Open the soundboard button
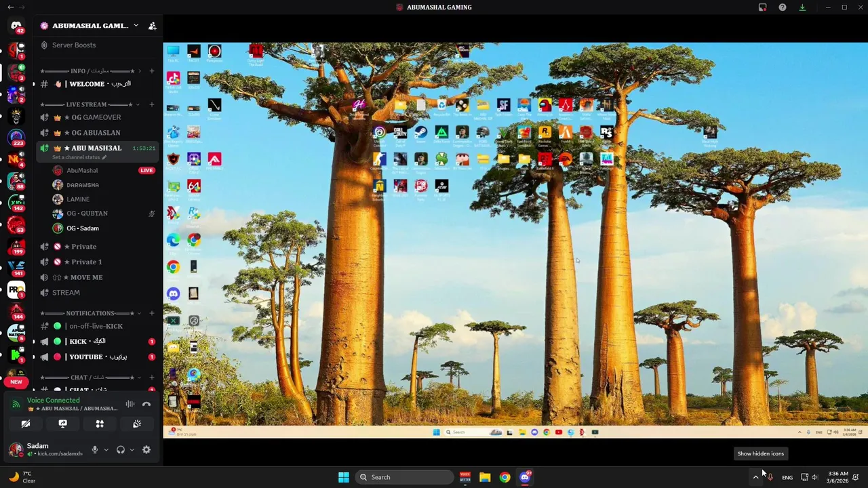The width and height of the screenshot is (868, 488). pos(136,424)
